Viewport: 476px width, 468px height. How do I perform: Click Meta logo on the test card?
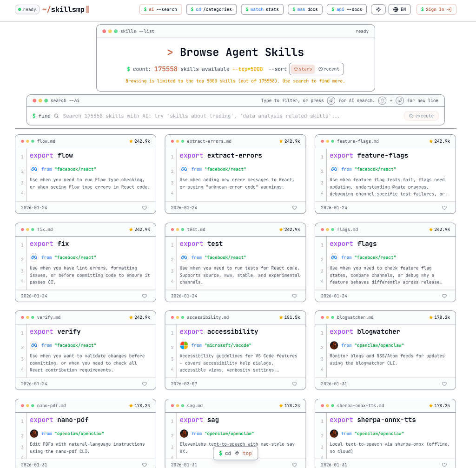tap(184, 257)
